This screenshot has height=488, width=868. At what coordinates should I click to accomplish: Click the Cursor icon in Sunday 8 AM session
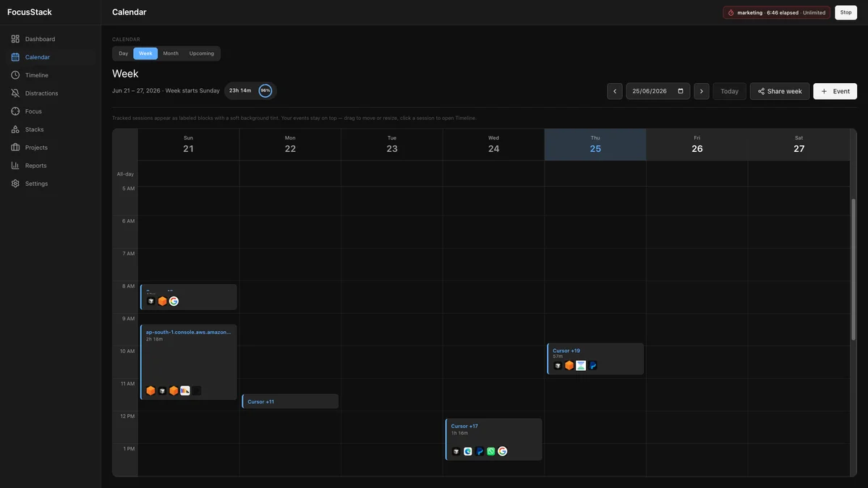(150, 301)
